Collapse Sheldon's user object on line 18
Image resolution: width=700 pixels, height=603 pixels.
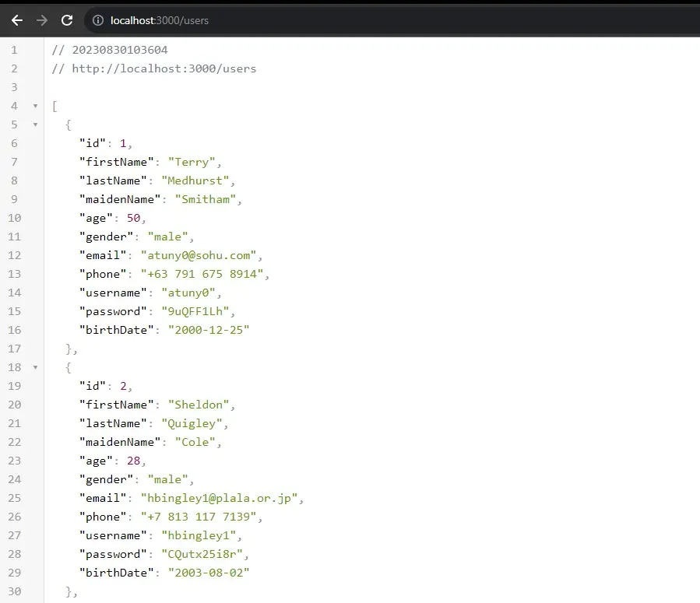[x=34, y=367]
